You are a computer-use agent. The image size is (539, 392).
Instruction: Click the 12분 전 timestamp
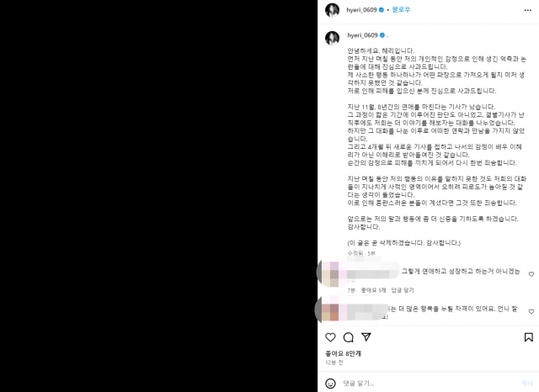pyautogui.click(x=334, y=363)
